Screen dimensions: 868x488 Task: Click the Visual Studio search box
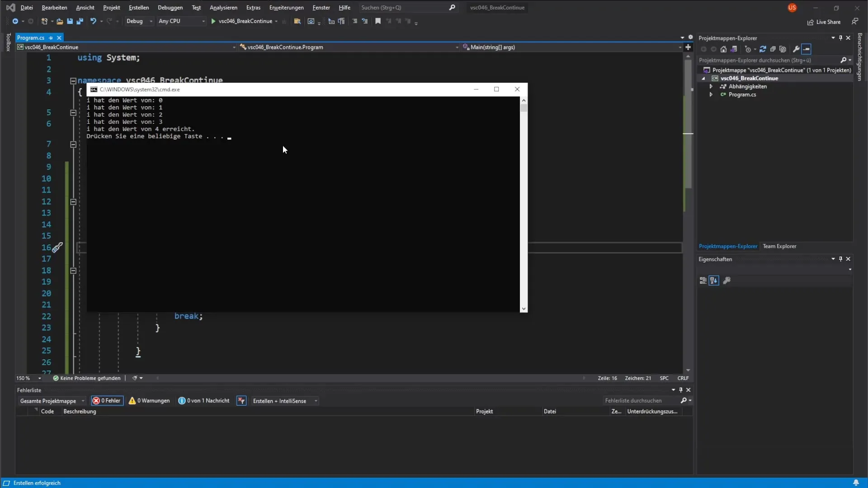[408, 8]
